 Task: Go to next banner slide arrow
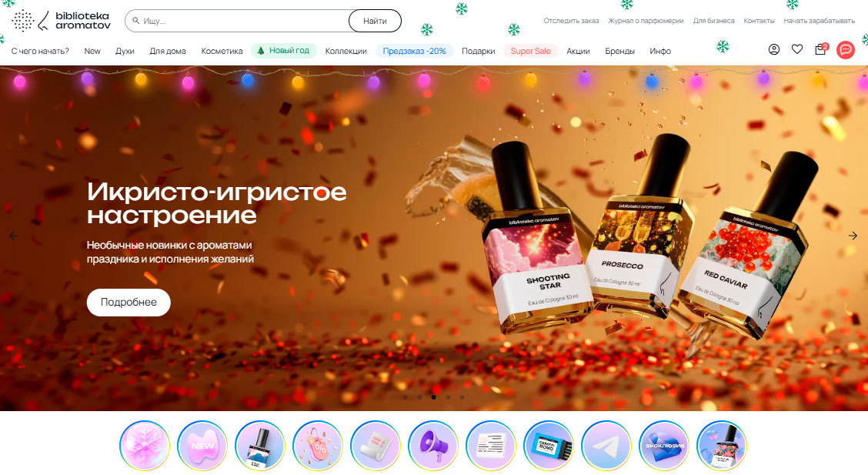tap(853, 236)
